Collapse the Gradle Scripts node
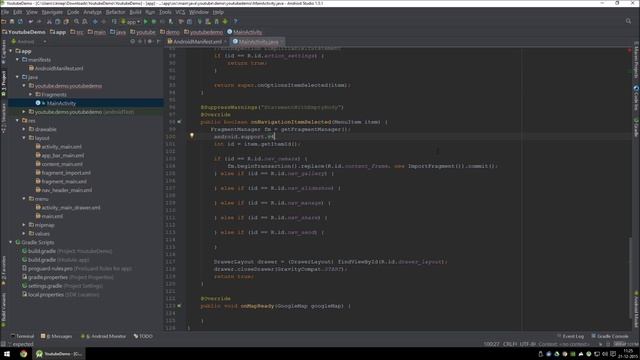The height and width of the screenshot is (360, 640). (x=11, y=242)
